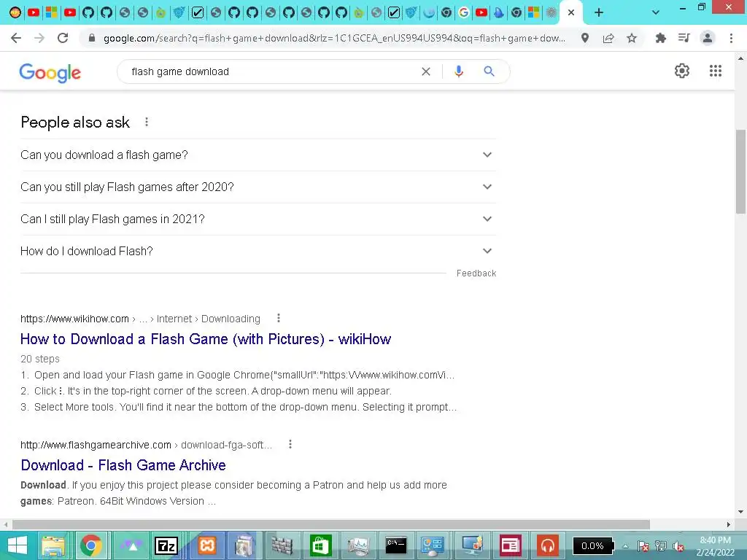Open the Google apps grid
Image resolution: width=747 pixels, height=560 pixels.
(716, 71)
